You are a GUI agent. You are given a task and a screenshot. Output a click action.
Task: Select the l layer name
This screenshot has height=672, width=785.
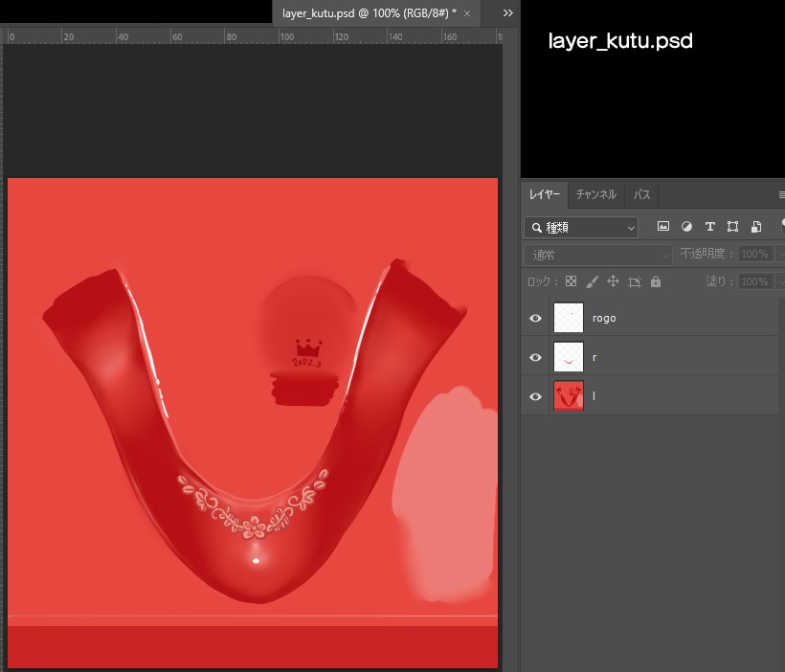click(x=594, y=396)
